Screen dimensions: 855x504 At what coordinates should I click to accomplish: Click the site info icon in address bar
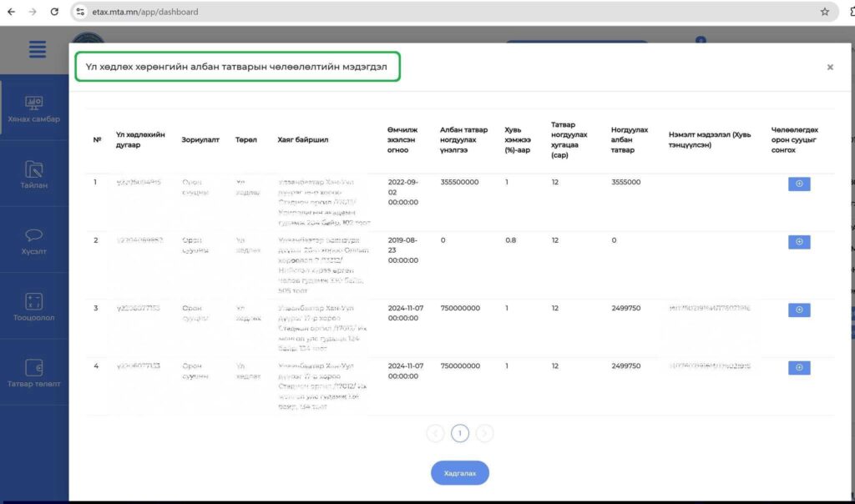(81, 13)
